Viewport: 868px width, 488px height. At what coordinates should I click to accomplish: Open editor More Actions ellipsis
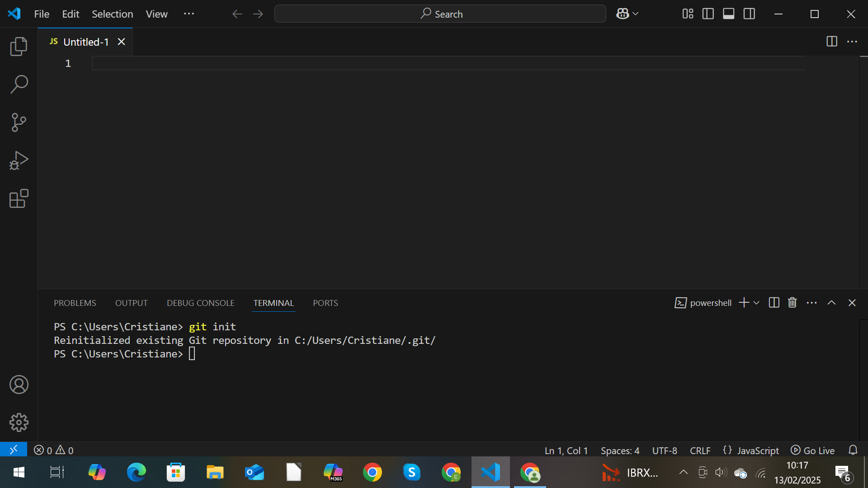[x=852, y=42]
